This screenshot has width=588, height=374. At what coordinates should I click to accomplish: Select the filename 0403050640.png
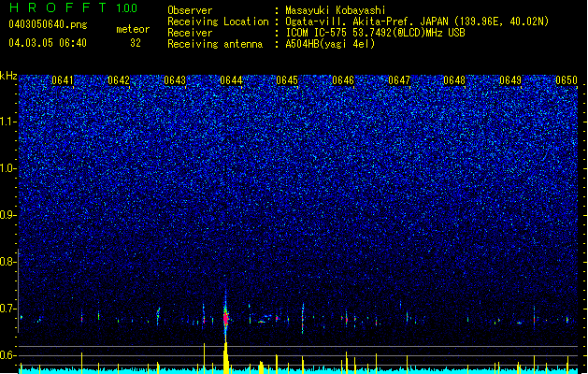click(48, 24)
